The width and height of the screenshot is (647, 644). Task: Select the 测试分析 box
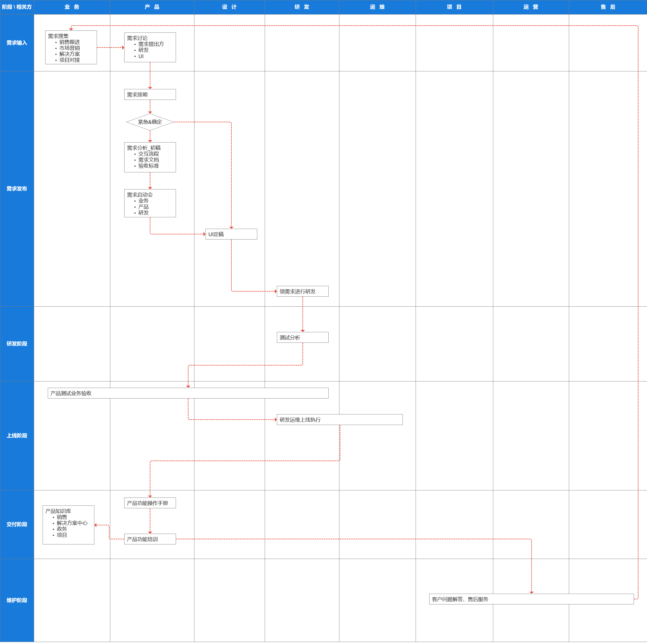303,337
